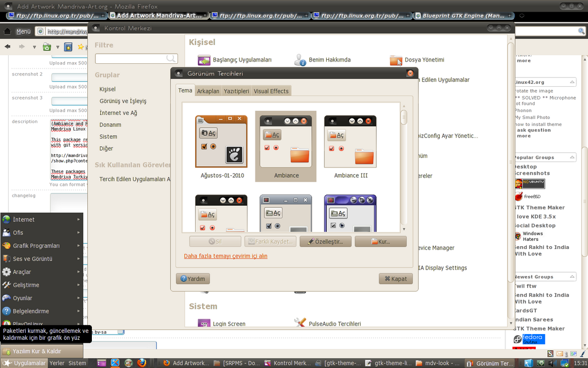
Task: Open the Visual Effects tab
Action: 271,91
